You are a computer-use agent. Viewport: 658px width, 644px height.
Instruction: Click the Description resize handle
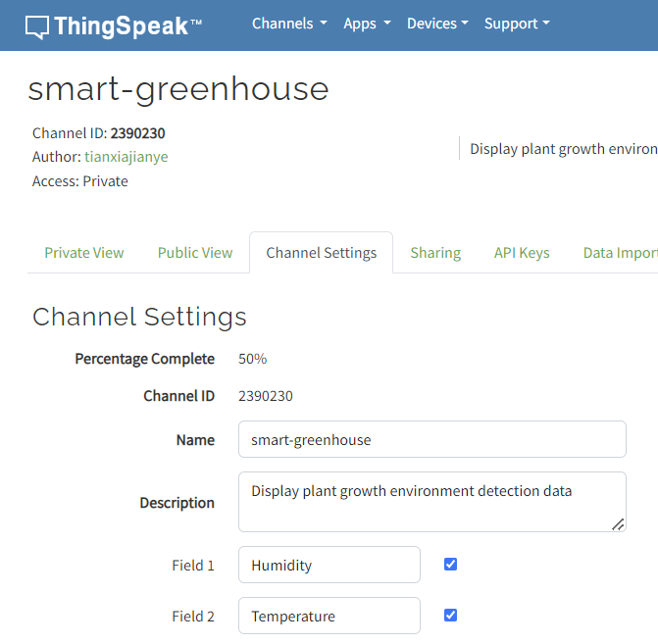tap(618, 524)
